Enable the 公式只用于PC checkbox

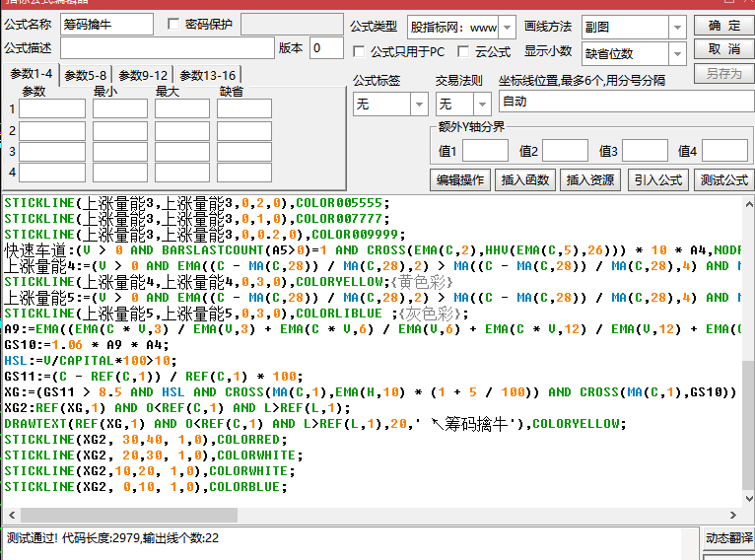tap(359, 51)
